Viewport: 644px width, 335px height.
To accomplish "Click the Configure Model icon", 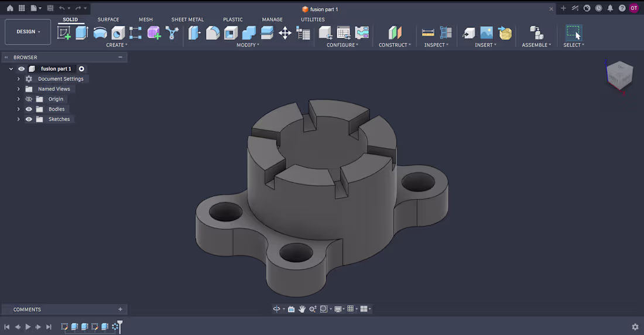I will point(326,33).
